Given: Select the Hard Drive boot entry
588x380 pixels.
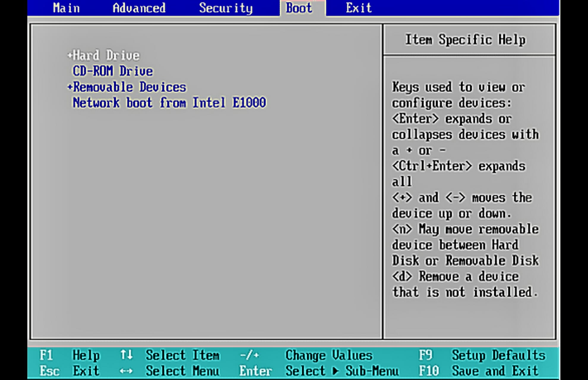Looking at the screenshot, I should pyautogui.click(x=106, y=56).
